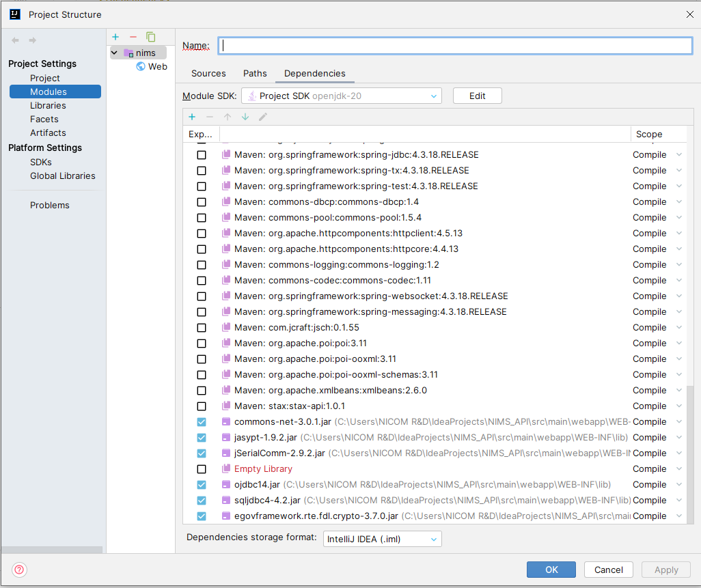701x588 pixels.
Task: Add a new module with plus icon
Action: pos(115,37)
